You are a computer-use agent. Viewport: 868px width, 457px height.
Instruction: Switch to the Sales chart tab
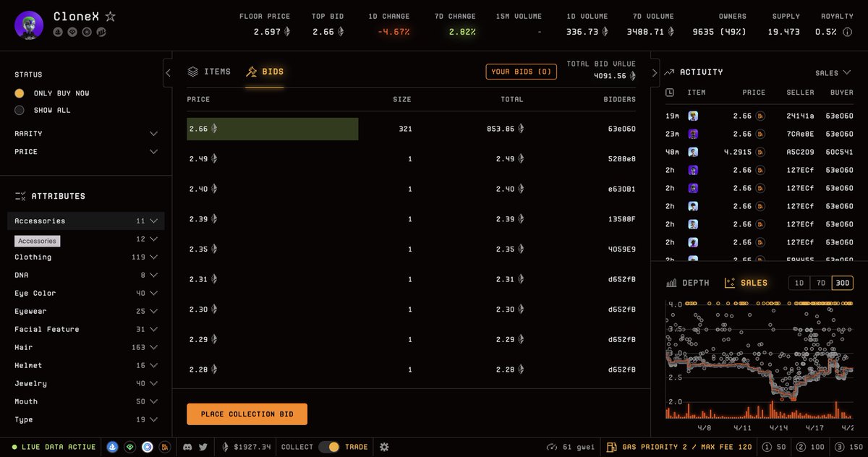tap(745, 283)
